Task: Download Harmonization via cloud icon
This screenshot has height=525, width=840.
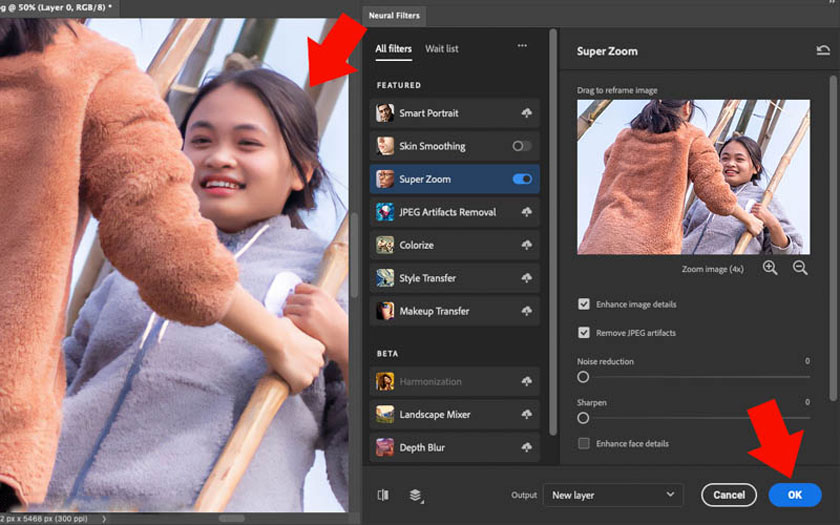Action: (x=527, y=381)
